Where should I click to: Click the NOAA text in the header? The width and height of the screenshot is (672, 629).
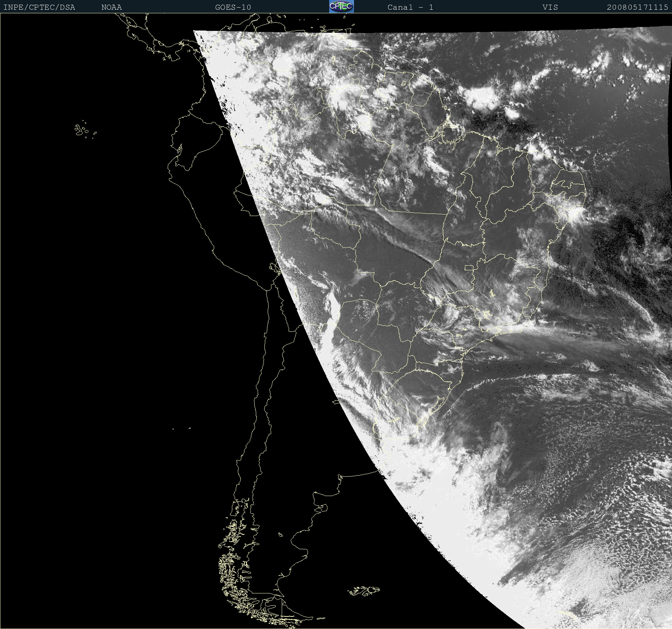[x=111, y=7]
